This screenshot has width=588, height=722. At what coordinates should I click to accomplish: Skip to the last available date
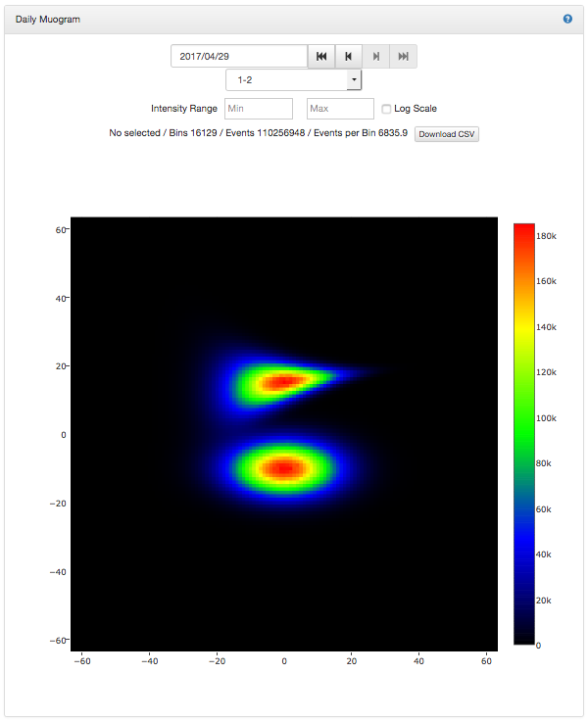(403, 57)
